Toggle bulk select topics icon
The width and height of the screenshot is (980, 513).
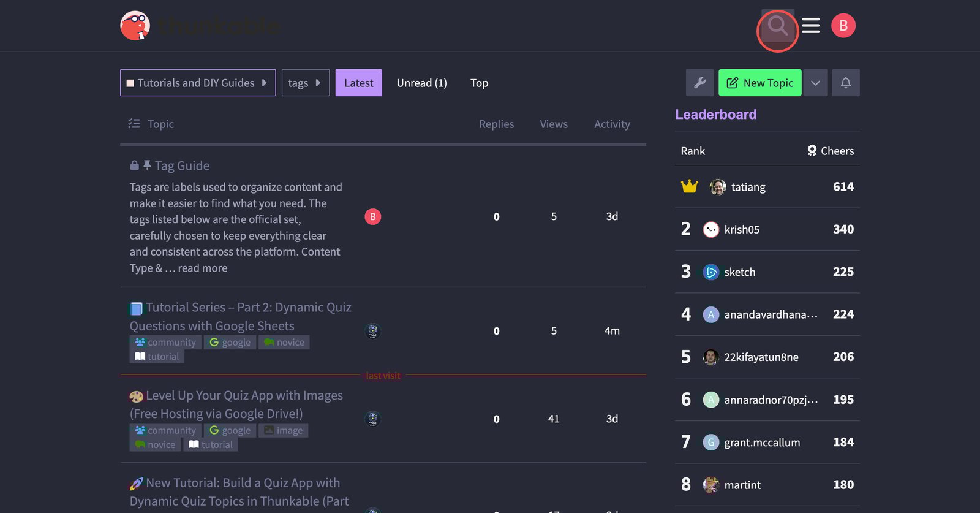[x=134, y=124]
